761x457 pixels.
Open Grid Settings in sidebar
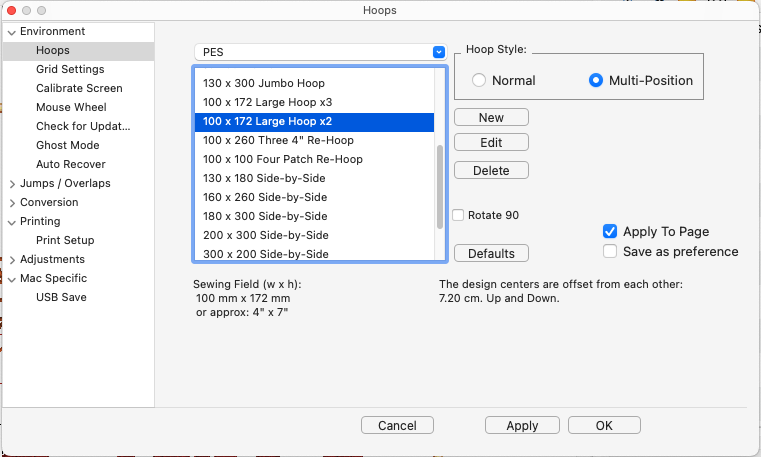pyautogui.click(x=70, y=70)
